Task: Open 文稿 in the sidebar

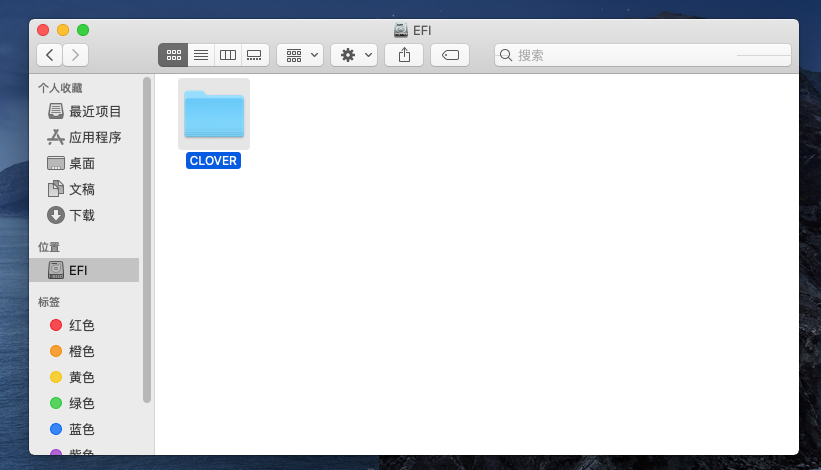Action: click(85, 189)
